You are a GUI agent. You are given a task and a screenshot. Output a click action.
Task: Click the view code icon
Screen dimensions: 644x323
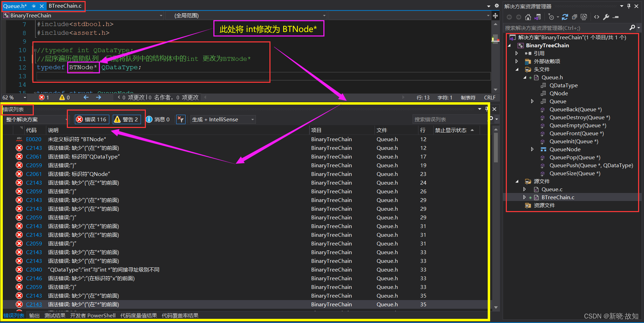(x=597, y=17)
